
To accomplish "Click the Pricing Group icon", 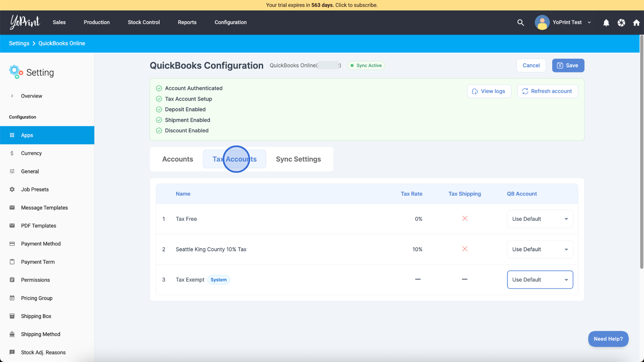I will tap(12, 298).
